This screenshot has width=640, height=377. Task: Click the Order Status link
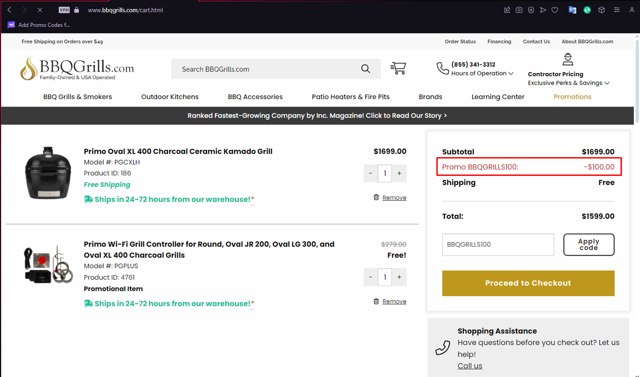(460, 42)
